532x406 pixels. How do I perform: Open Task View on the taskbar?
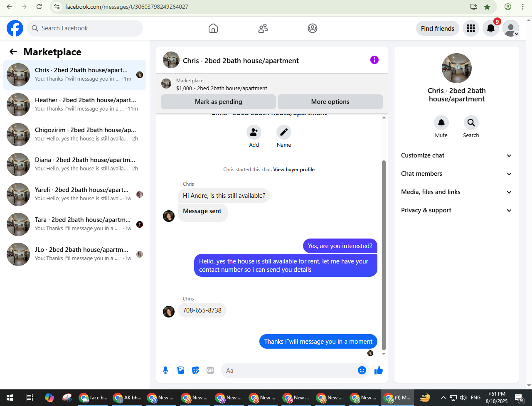(x=30, y=398)
